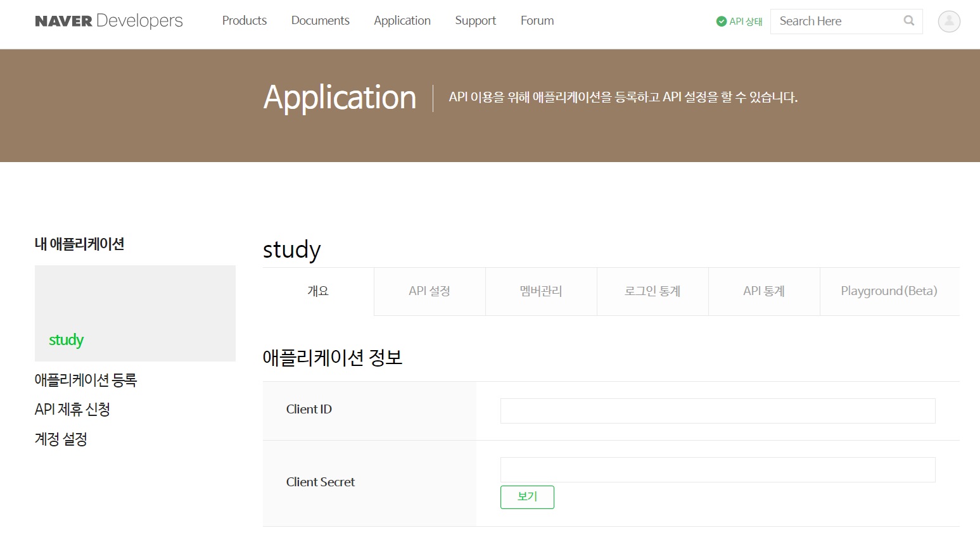Open API 제휴 신청 in the sidebar
The image size is (980, 535).
pyautogui.click(x=72, y=410)
